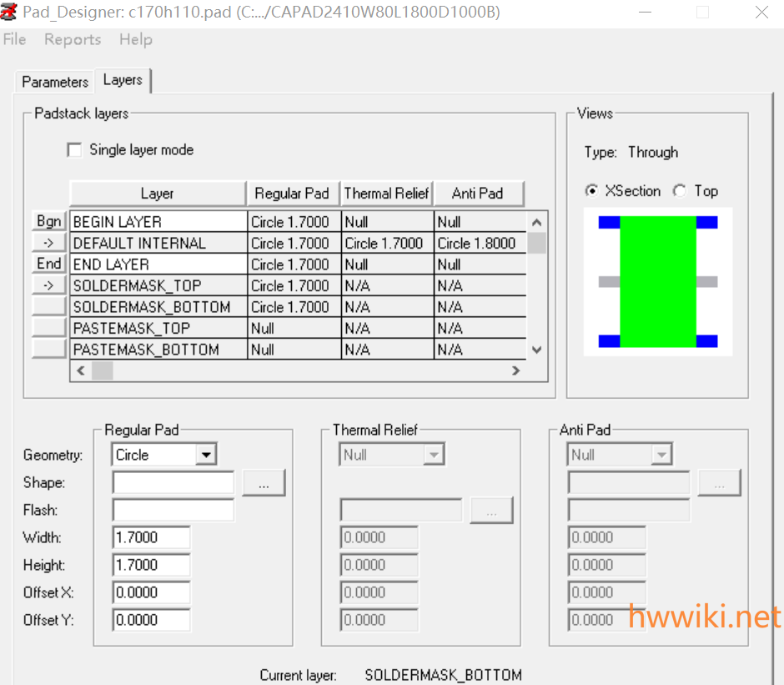Click the arrow button beside SOLDERMASK_TOP

click(x=49, y=285)
